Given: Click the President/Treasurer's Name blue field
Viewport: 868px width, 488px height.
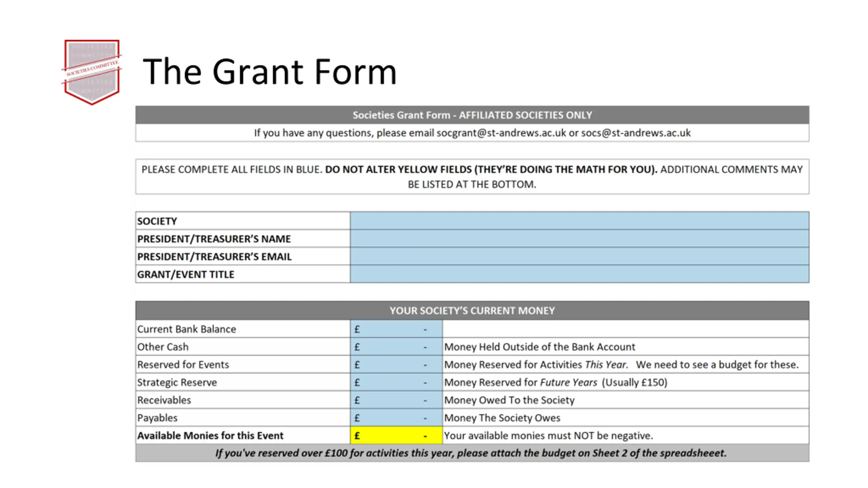Looking at the screenshot, I should tap(579, 239).
